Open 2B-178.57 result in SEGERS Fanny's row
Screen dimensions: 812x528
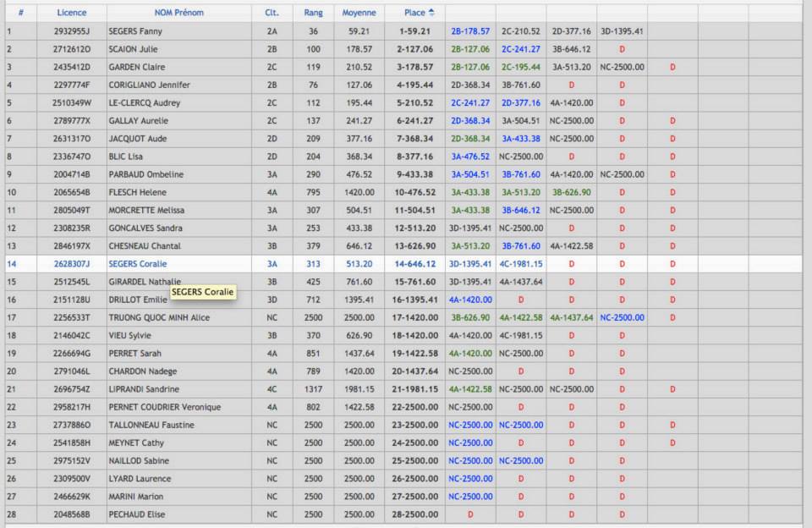(x=470, y=31)
